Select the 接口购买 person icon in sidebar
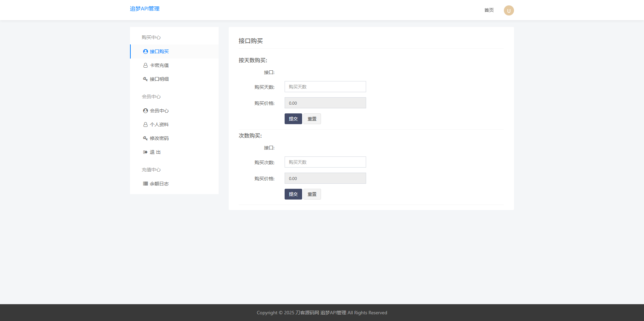The height and width of the screenshot is (321, 644). (x=145, y=51)
